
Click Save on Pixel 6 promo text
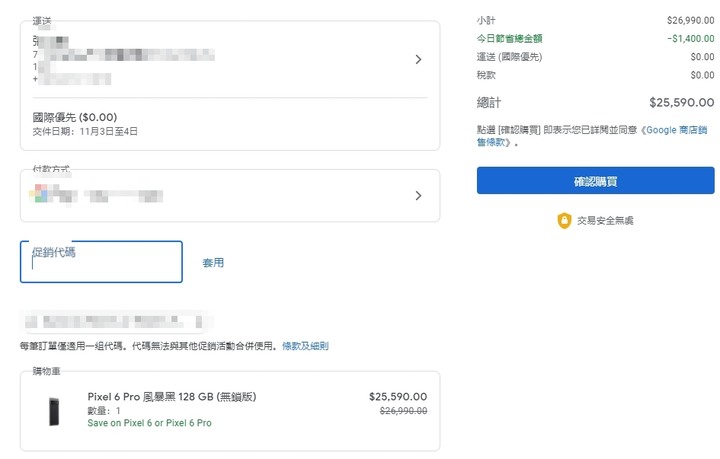pos(149,423)
